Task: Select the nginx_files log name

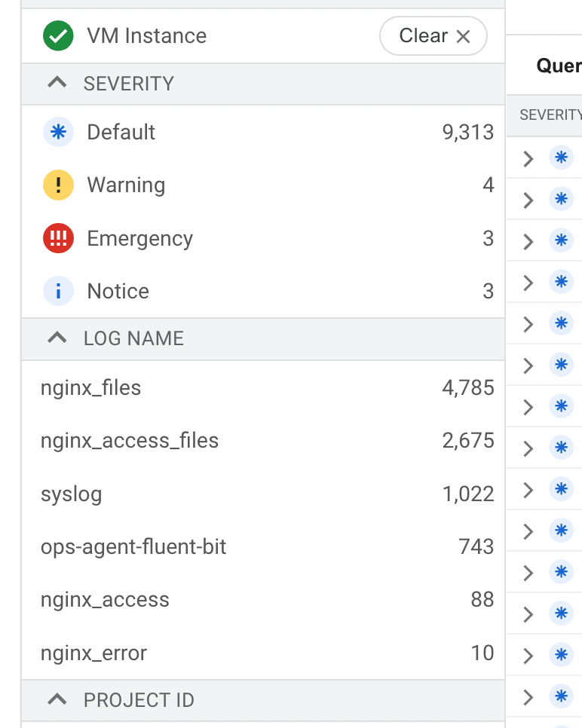Action: point(90,387)
